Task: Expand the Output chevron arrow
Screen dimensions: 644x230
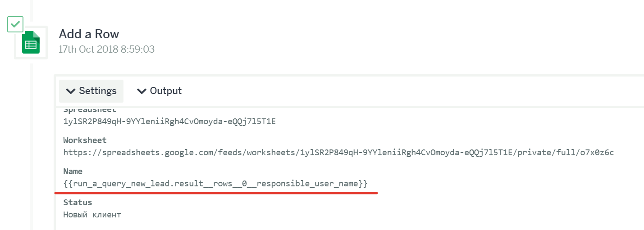Action: coord(142,91)
